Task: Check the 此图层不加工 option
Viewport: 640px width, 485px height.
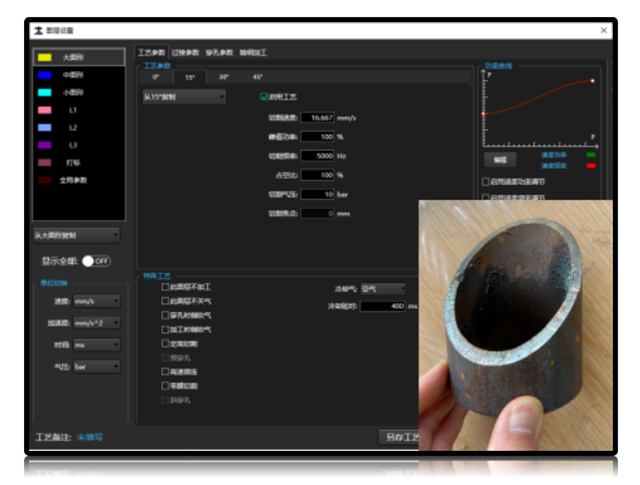Action: coord(166,287)
